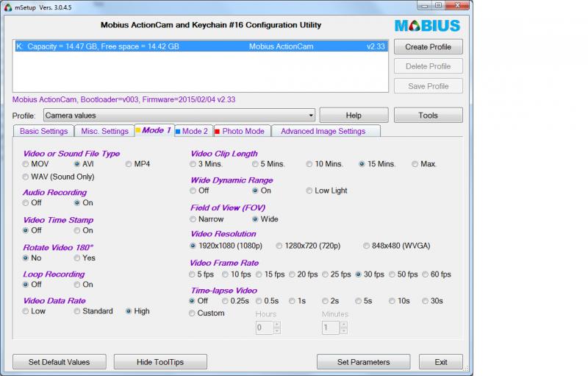Viewport: 588px width, 376px height.
Task: Click Set Parameters button
Action: [x=363, y=362]
